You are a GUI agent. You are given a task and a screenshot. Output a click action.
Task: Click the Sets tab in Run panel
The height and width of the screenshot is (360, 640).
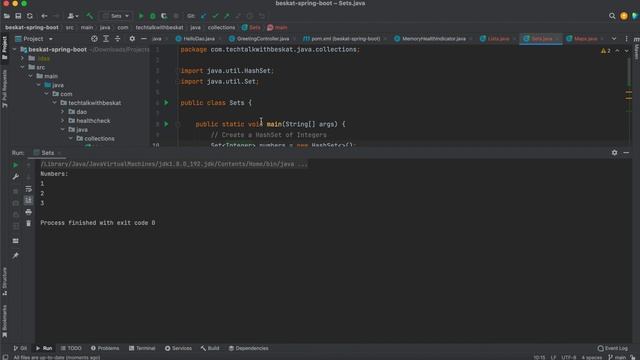click(x=47, y=153)
